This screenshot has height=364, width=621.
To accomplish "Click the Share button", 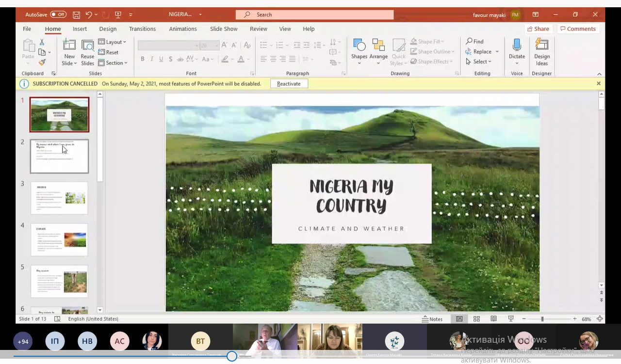I will click(538, 29).
